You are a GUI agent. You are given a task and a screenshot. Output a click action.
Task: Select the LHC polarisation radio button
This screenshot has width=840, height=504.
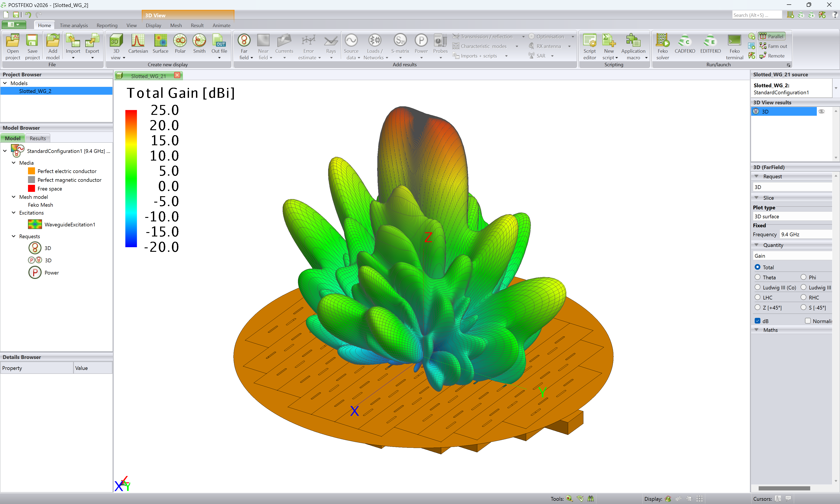pos(758,297)
